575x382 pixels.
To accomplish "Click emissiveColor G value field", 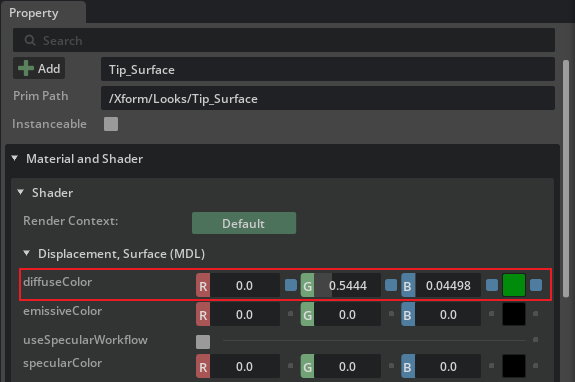I will click(348, 315).
